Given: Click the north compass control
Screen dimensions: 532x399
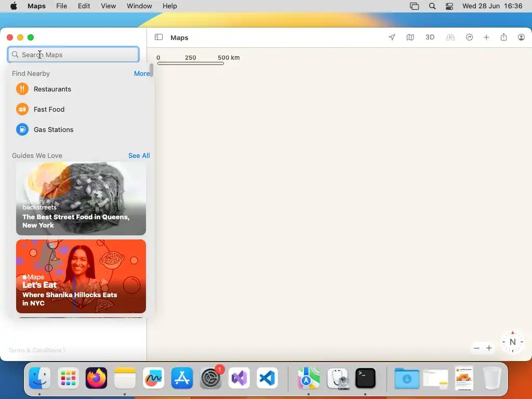Looking at the screenshot, I should 512,342.
